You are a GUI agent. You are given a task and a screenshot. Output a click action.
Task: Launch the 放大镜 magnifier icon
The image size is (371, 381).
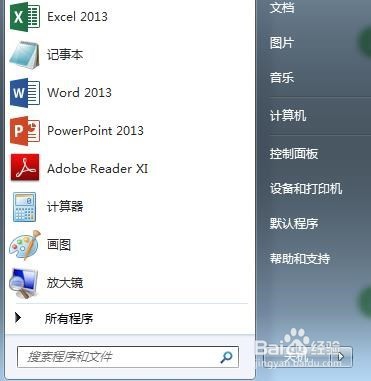pos(24,283)
